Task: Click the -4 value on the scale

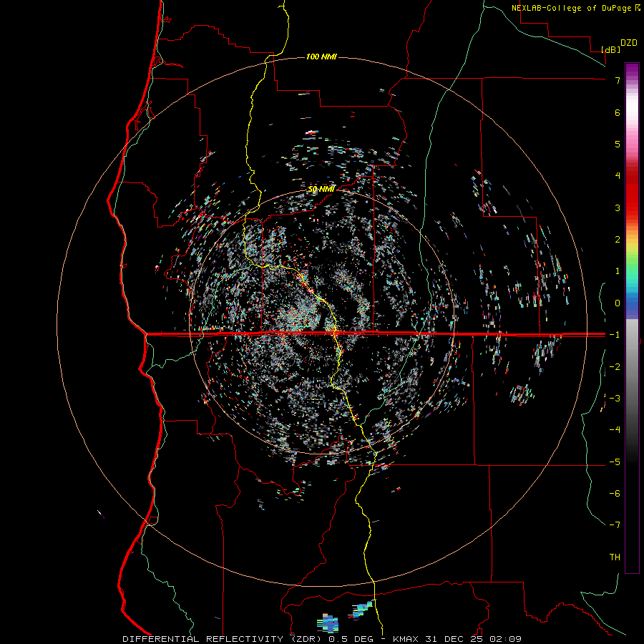Action: 615,430
